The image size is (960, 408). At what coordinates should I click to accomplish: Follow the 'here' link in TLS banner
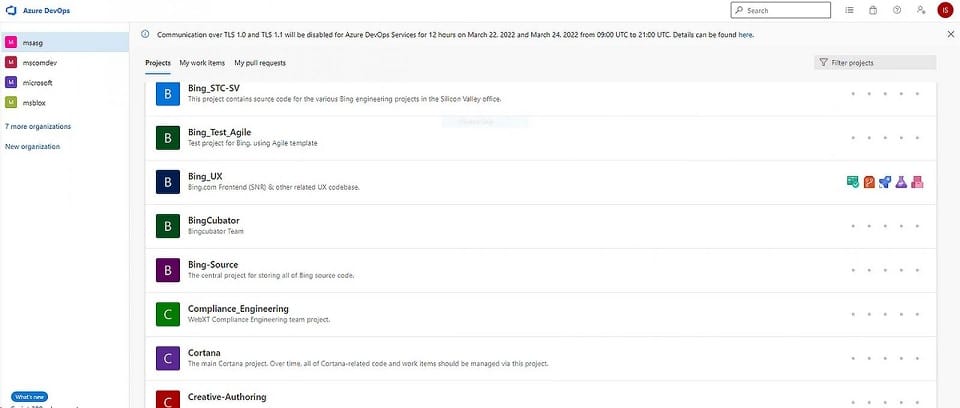point(745,35)
